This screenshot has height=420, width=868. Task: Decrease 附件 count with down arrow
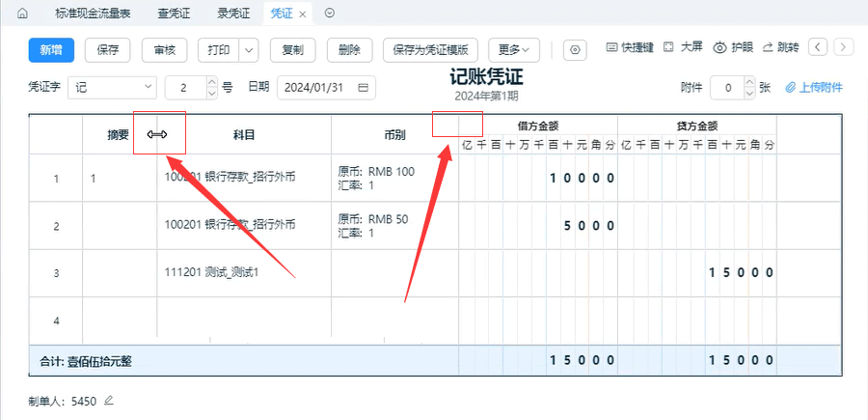(x=749, y=94)
